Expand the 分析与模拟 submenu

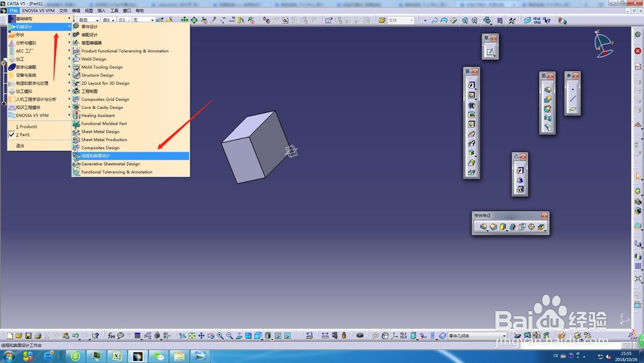(39, 43)
